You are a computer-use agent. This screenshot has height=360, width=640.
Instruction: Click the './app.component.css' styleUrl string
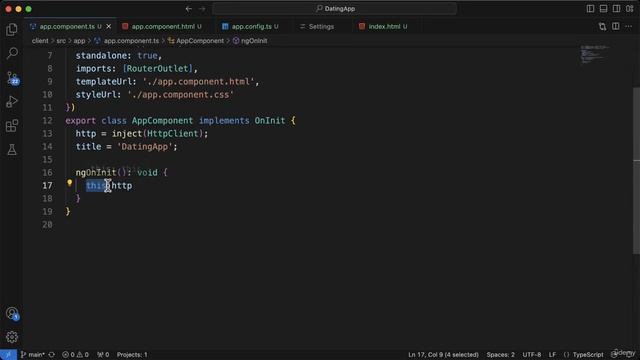click(x=180, y=95)
